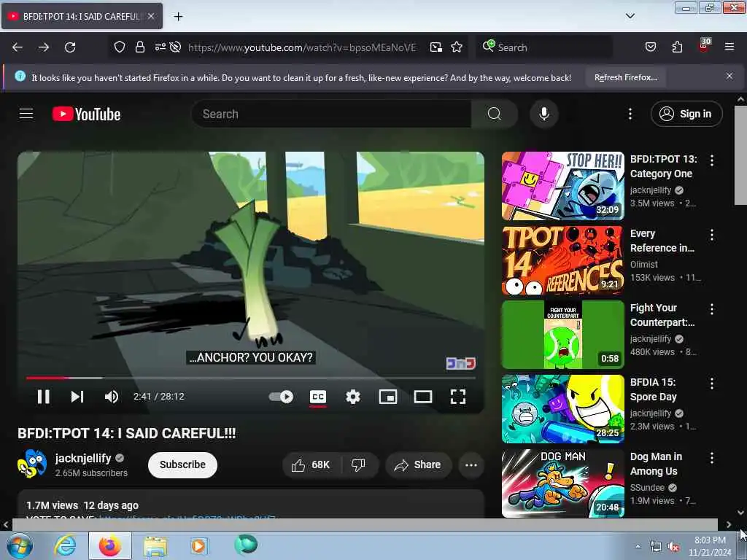The image size is (747, 560).
Task: Click the video channel watermark logo
Action: click(461, 363)
